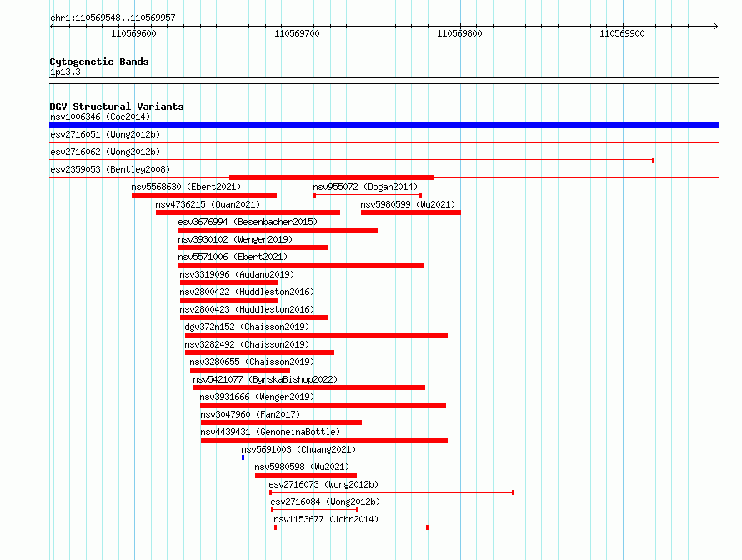The width and height of the screenshot is (742, 560).
Task: Click the dgv372n152 red variant bar
Action: [x=316, y=335]
